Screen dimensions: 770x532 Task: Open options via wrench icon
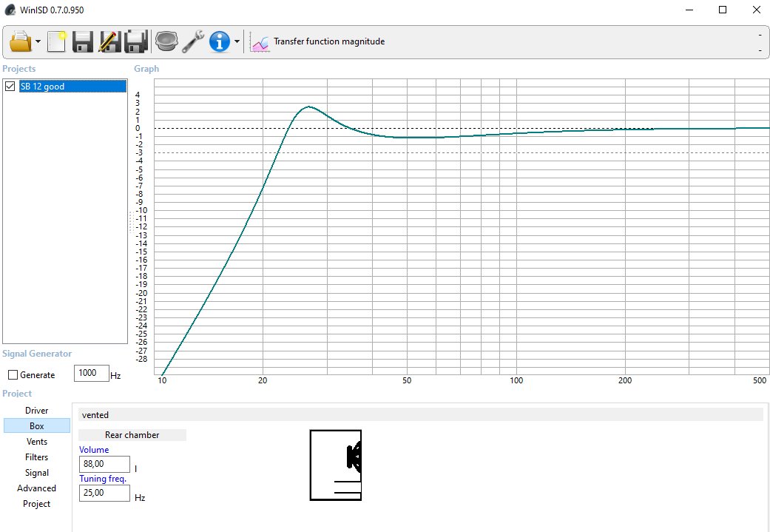point(193,41)
